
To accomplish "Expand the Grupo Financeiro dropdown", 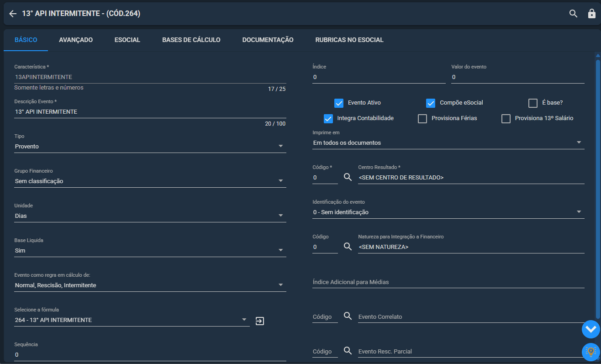I will coord(150,181).
